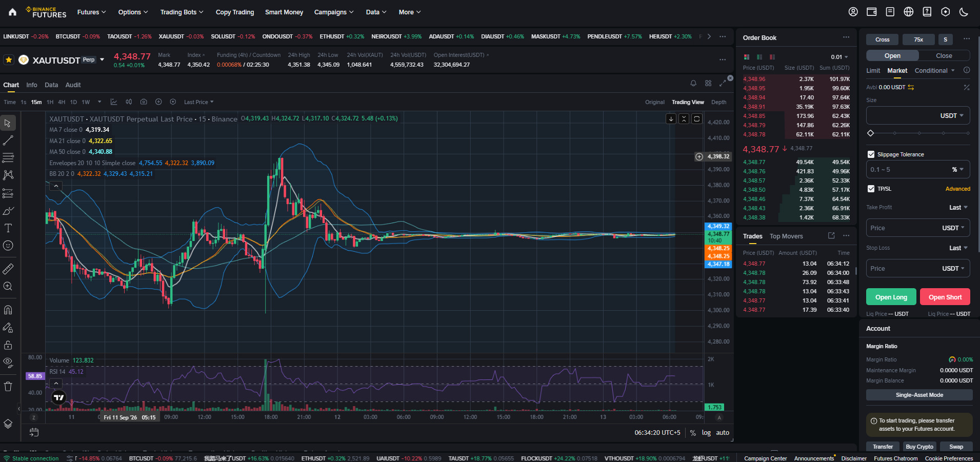
Task: Open the fee calculator icon
Action: [967, 88]
